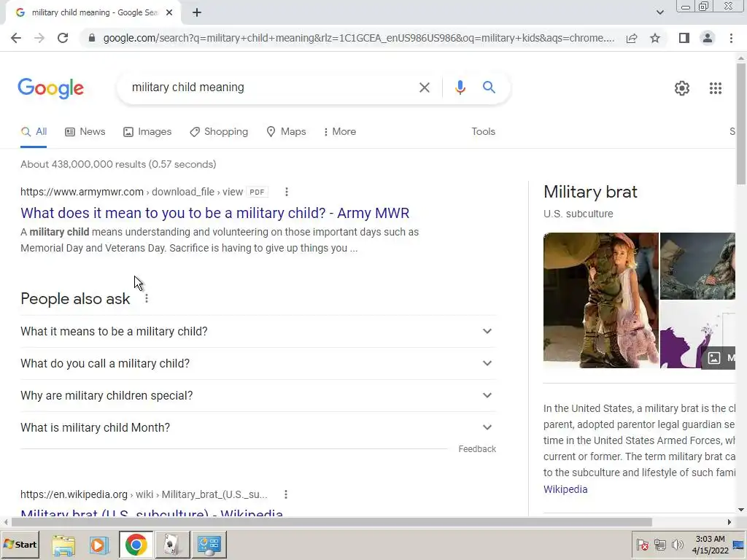The height and width of the screenshot is (560, 747).
Task: Open the Chrome profile avatar
Action: 708,38
